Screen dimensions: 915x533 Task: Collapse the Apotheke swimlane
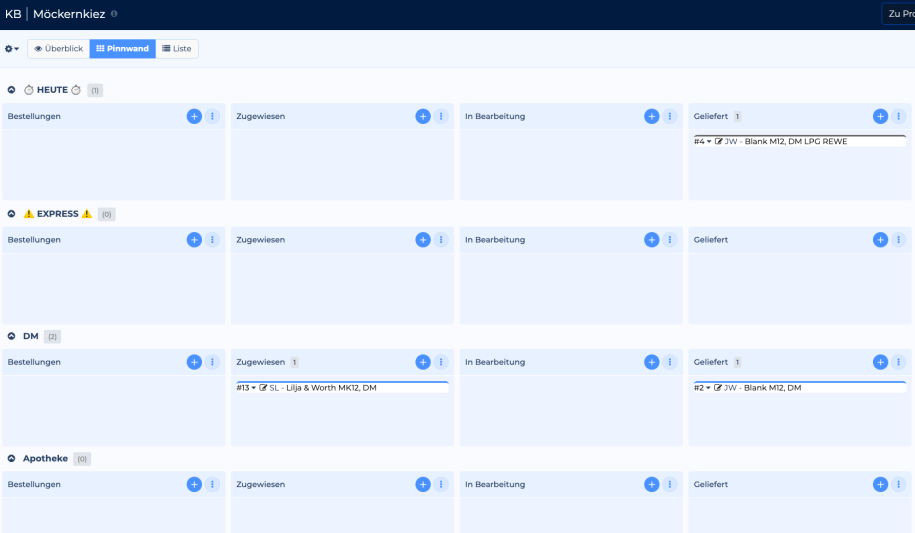(11, 459)
